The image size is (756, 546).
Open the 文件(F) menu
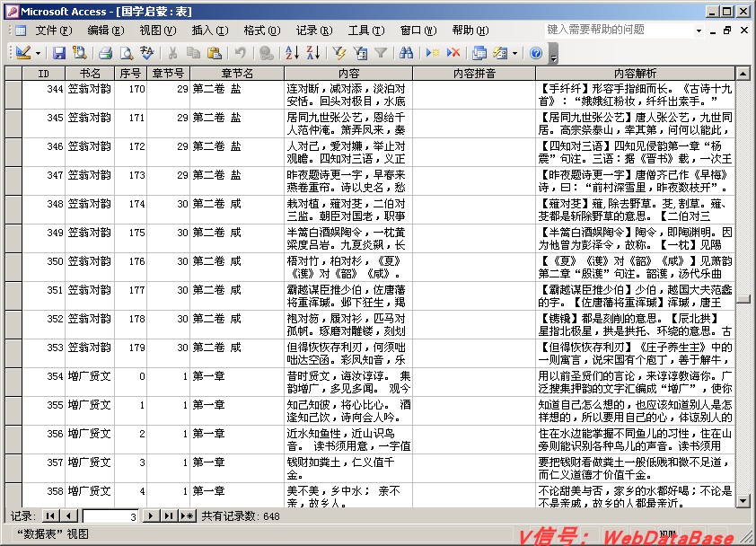point(54,31)
